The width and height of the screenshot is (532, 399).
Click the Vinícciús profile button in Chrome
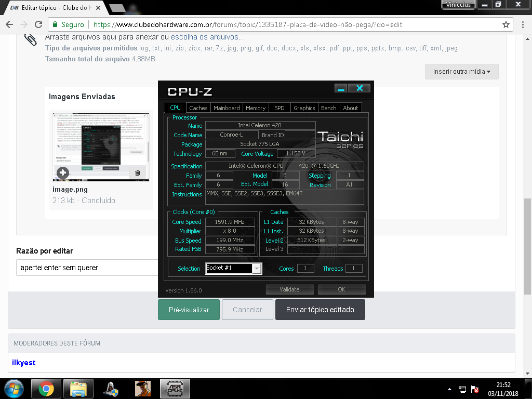click(x=458, y=4)
